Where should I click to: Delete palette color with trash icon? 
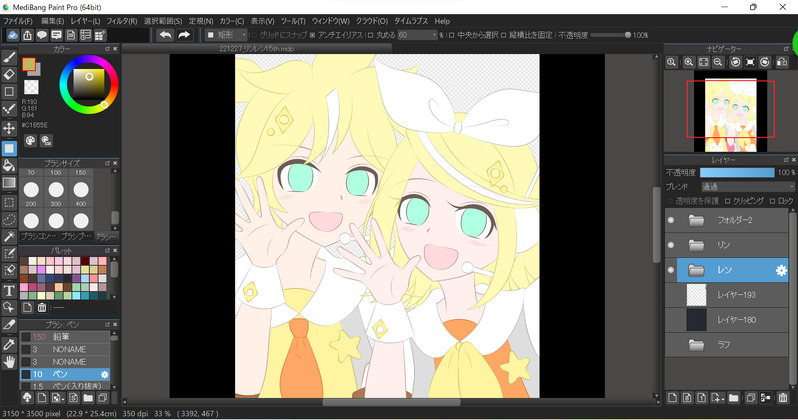42,307
